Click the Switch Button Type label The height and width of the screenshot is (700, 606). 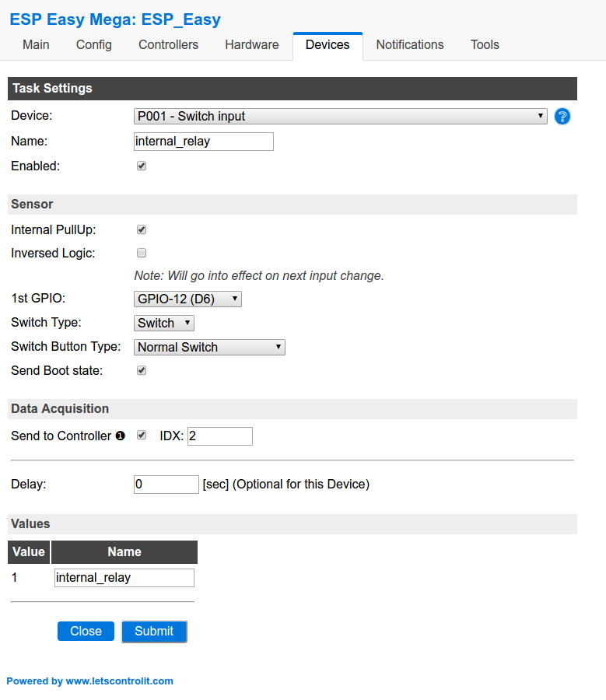click(x=66, y=346)
